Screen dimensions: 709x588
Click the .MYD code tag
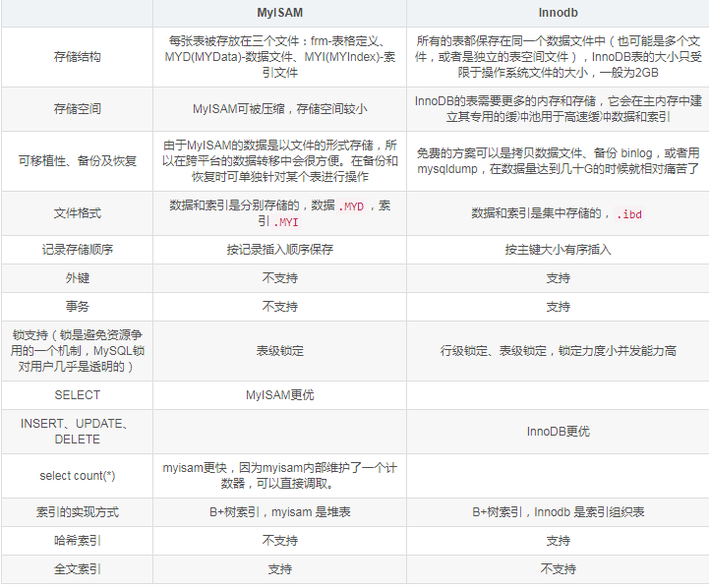(351, 206)
